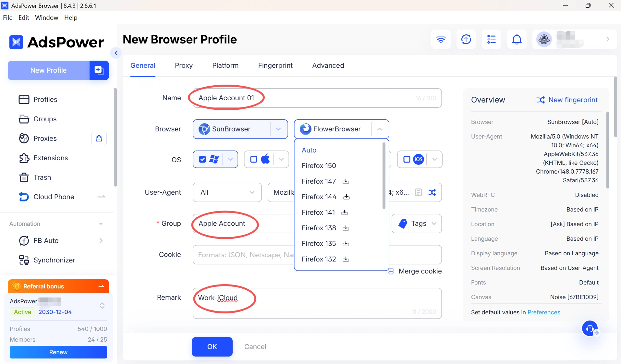
Task: Click the Remark text area
Action: [x=317, y=303]
